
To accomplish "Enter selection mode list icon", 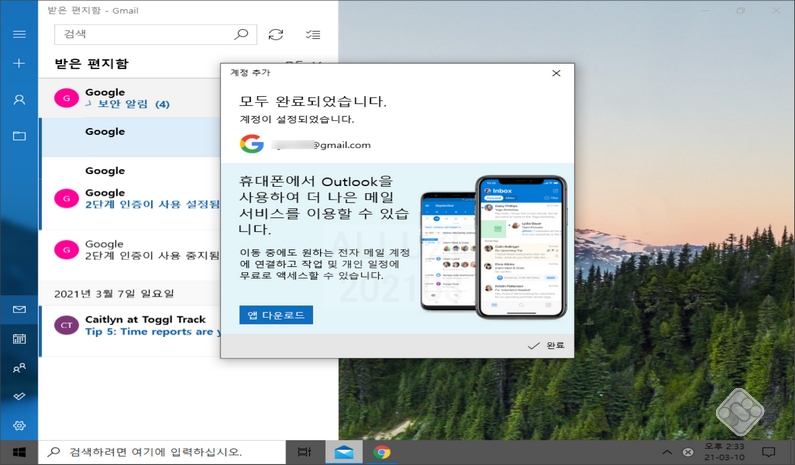I will coord(313,34).
